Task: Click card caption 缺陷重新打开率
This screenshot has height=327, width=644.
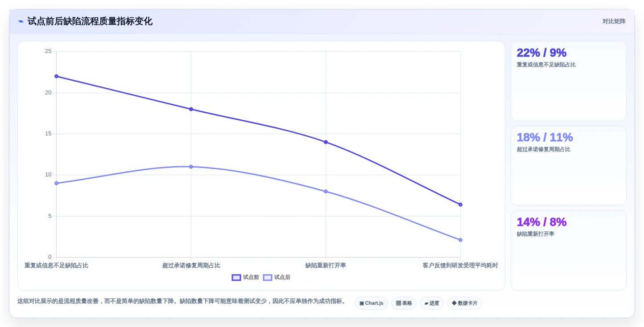Action: pos(535,234)
